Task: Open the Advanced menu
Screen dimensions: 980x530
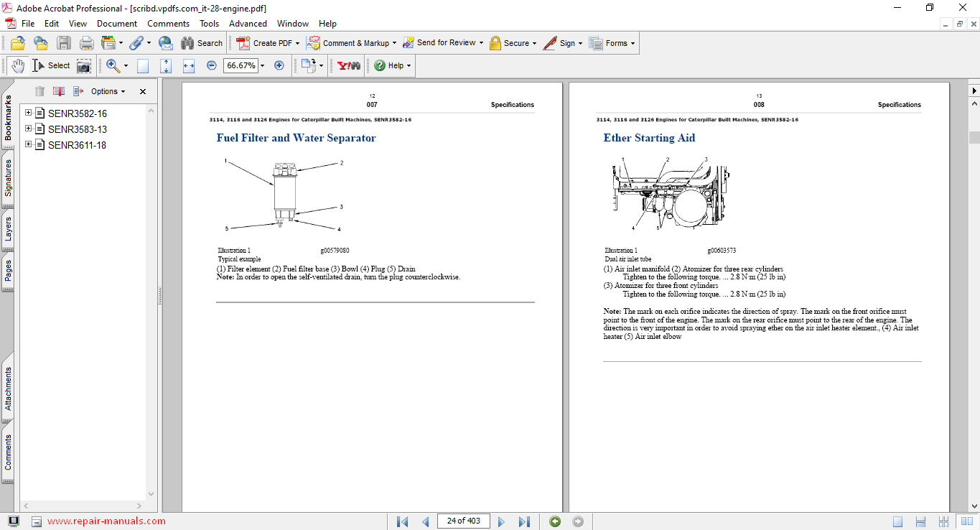Action: coord(248,24)
